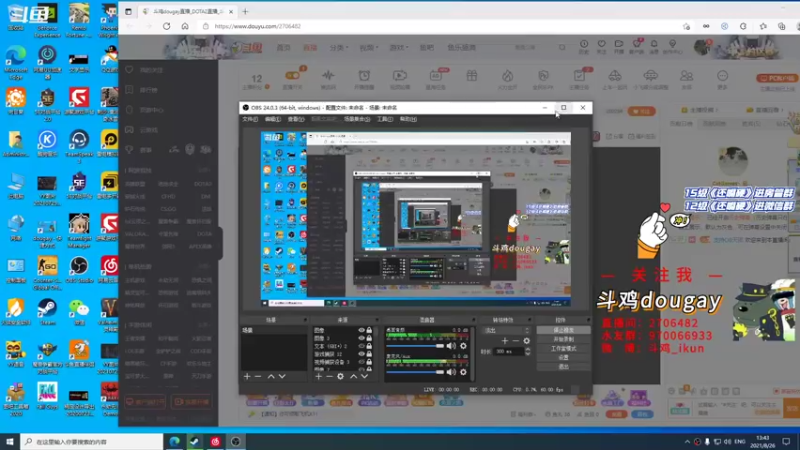Click the browser address bar with the douyu.com URL
The height and width of the screenshot is (450, 800).
pos(439,26)
